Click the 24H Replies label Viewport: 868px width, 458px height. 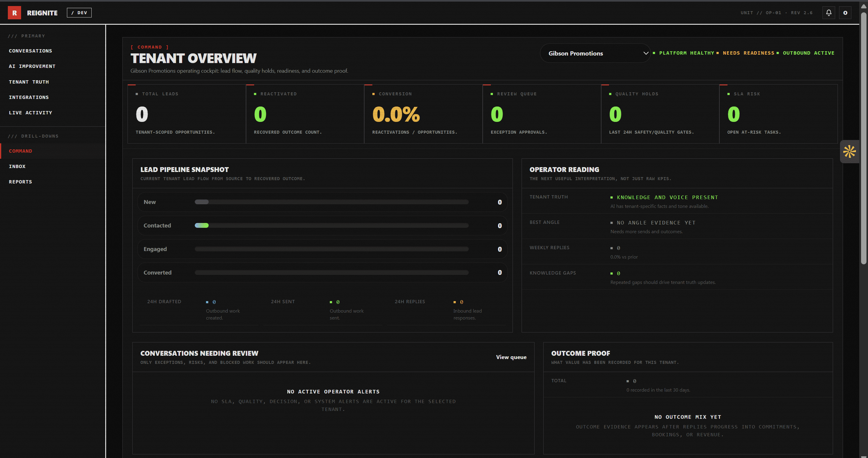tap(410, 301)
